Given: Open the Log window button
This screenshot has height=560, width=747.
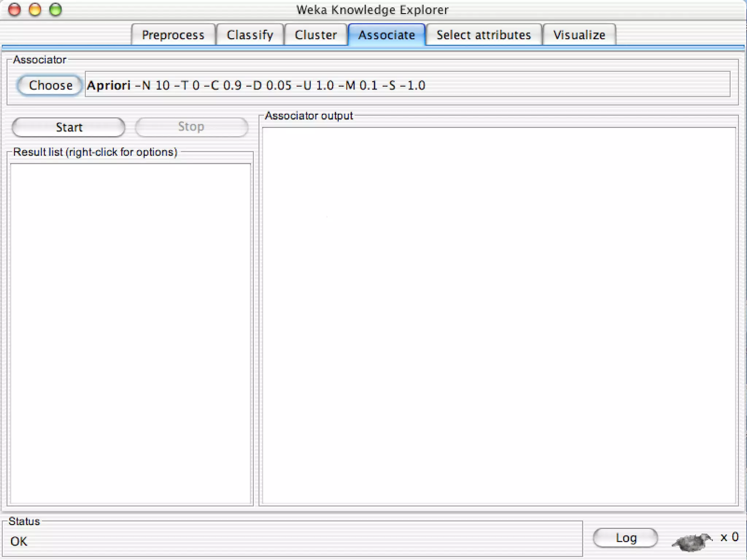Looking at the screenshot, I should tap(626, 538).
